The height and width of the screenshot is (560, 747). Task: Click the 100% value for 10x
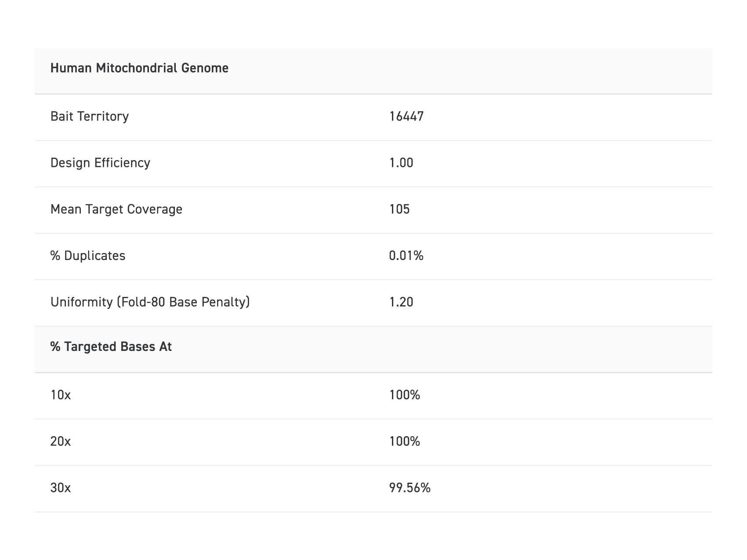tap(405, 395)
